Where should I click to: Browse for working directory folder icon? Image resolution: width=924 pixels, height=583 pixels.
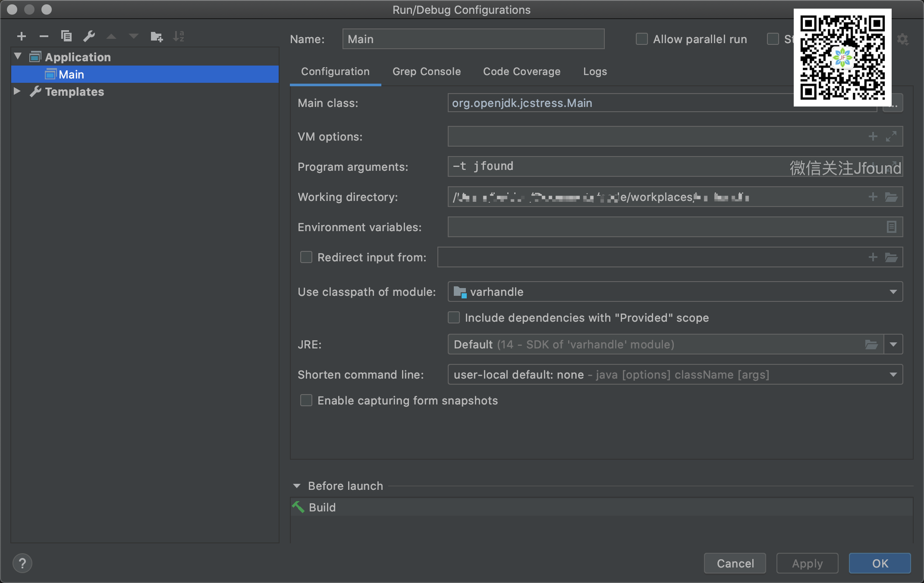click(891, 197)
